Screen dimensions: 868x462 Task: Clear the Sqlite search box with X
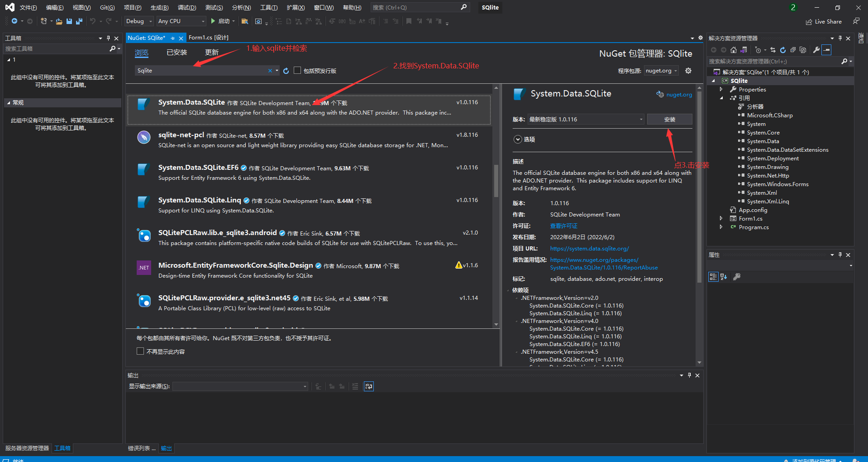coord(270,71)
